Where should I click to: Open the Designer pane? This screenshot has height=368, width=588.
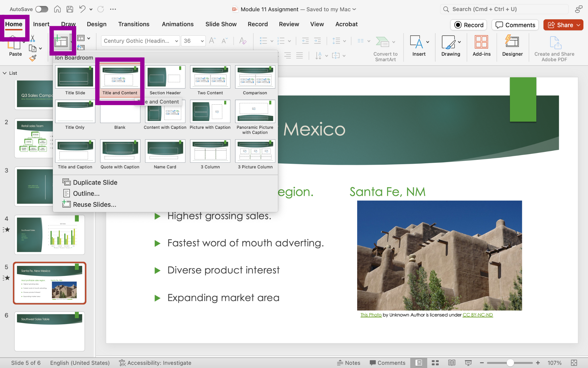coord(512,46)
